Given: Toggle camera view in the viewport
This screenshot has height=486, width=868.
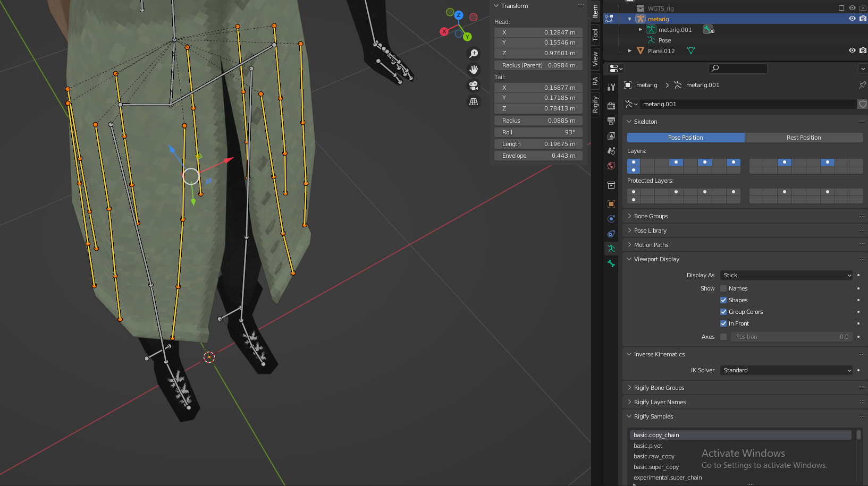Looking at the screenshot, I should tap(474, 86).
